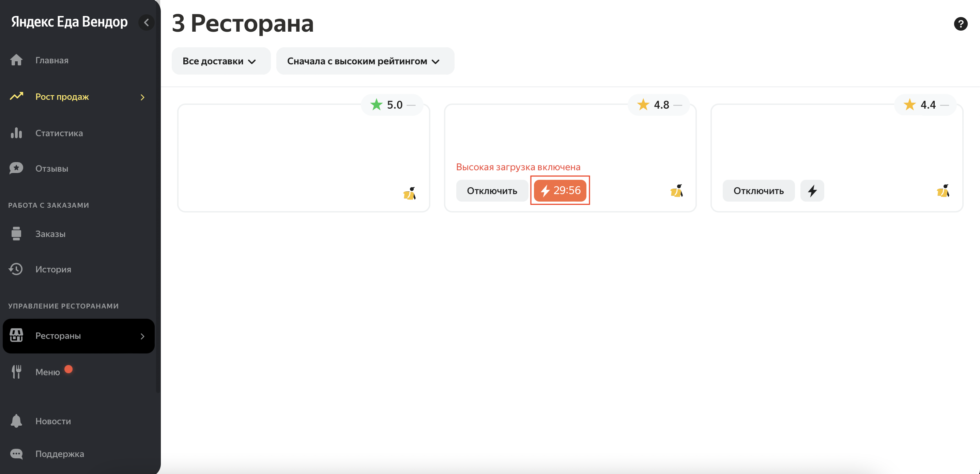This screenshot has height=474, width=980.
Task: Click Отключить on the 4.4-rated restaurant
Action: pos(758,191)
